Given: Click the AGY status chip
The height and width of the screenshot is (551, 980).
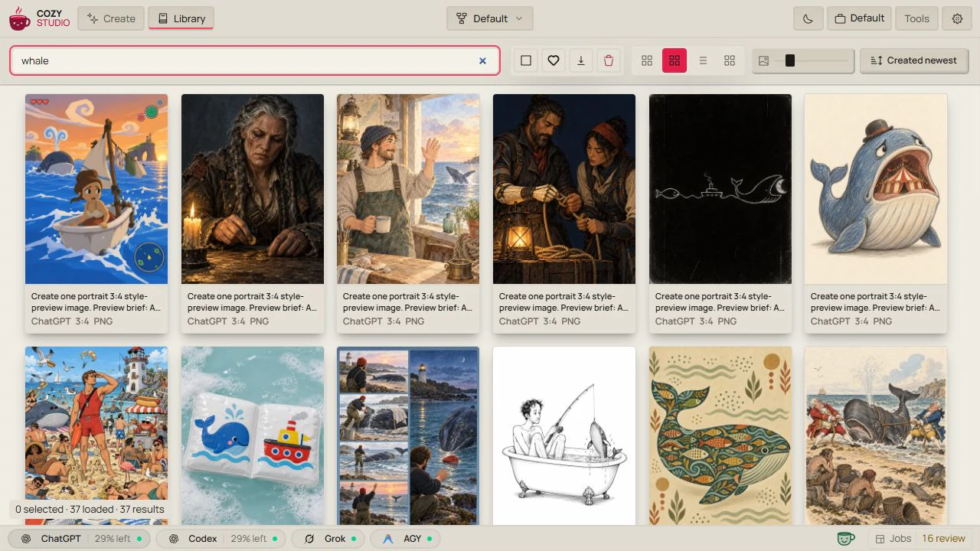Looking at the screenshot, I should coord(406,539).
